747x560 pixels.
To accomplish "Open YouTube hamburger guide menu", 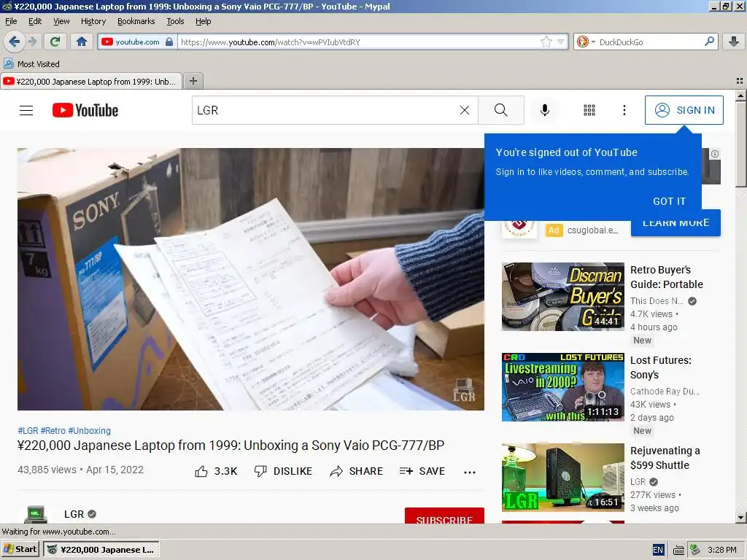I will coord(26,111).
